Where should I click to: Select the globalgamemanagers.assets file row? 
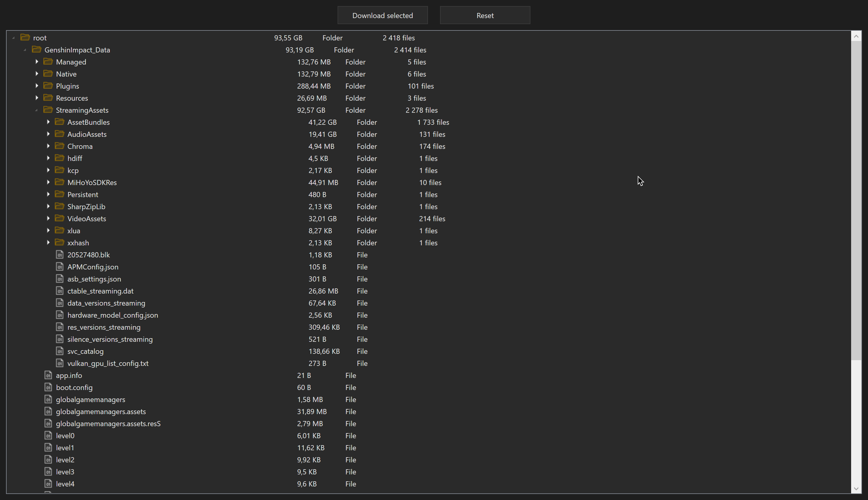pos(101,411)
